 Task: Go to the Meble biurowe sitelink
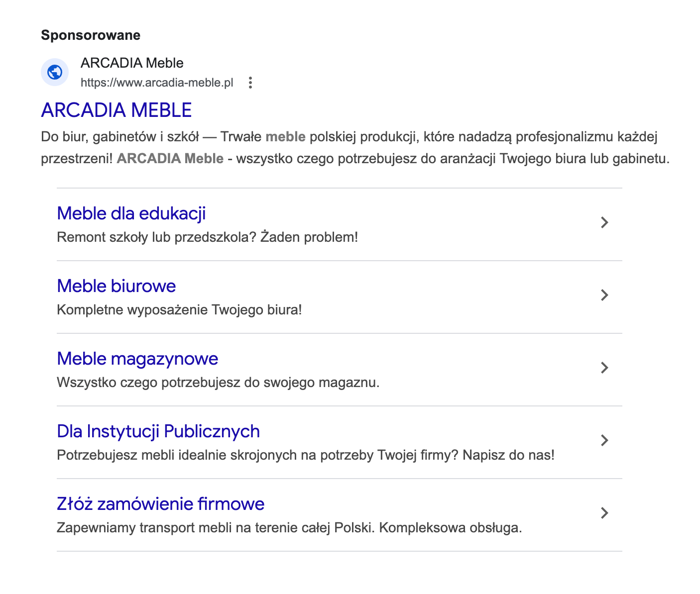coord(117,286)
